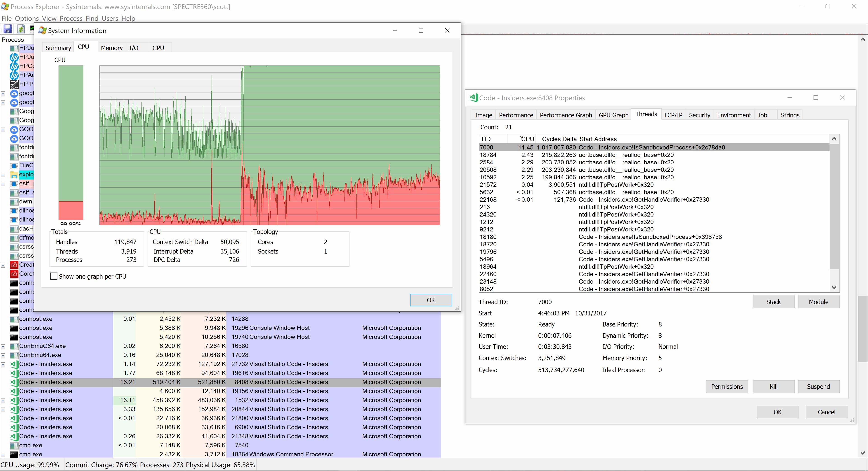Image resolution: width=868 pixels, height=471 pixels.
Task: Enable Show one graph per CPU
Action: coord(54,276)
